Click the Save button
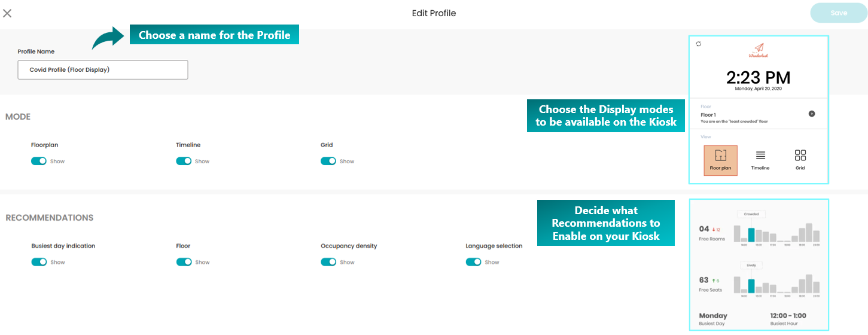 pyautogui.click(x=839, y=13)
